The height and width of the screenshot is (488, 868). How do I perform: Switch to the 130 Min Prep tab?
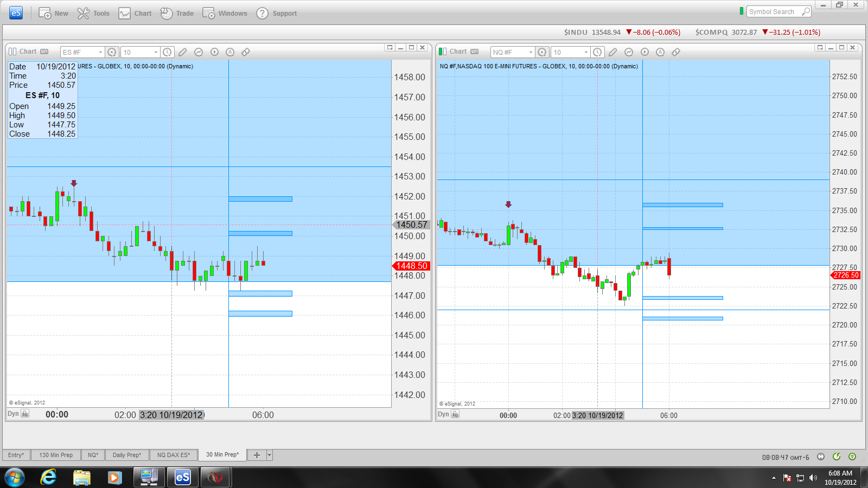pyautogui.click(x=56, y=455)
